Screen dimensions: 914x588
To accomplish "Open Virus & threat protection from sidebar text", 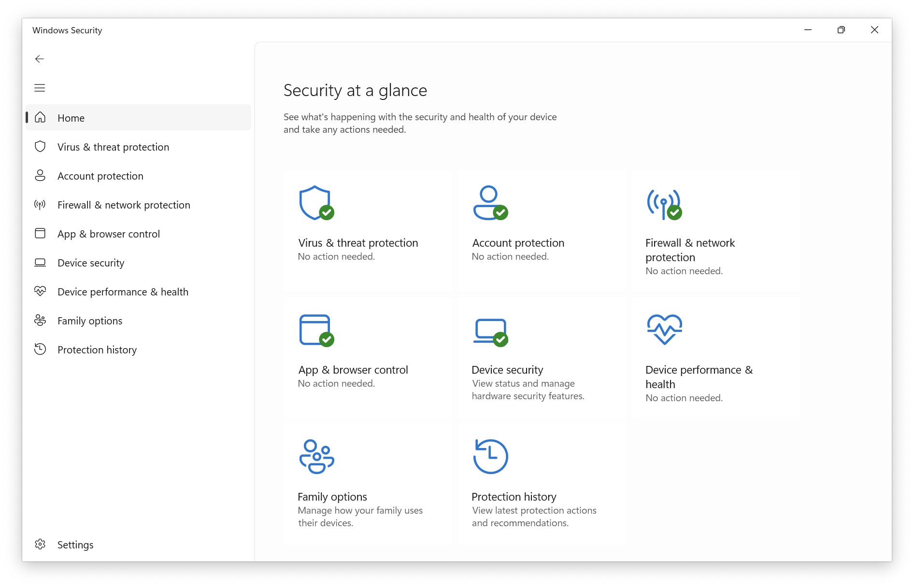I will (113, 147).
